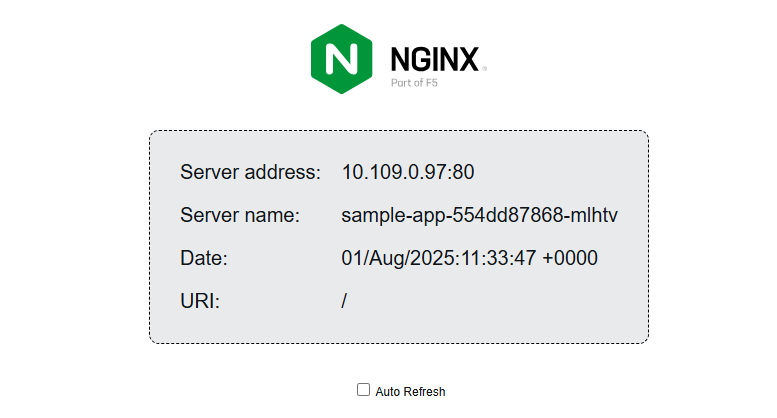Click the URI value slash
Image resolution: width=777 pixels, height=418 pixels.
point(344,301)
